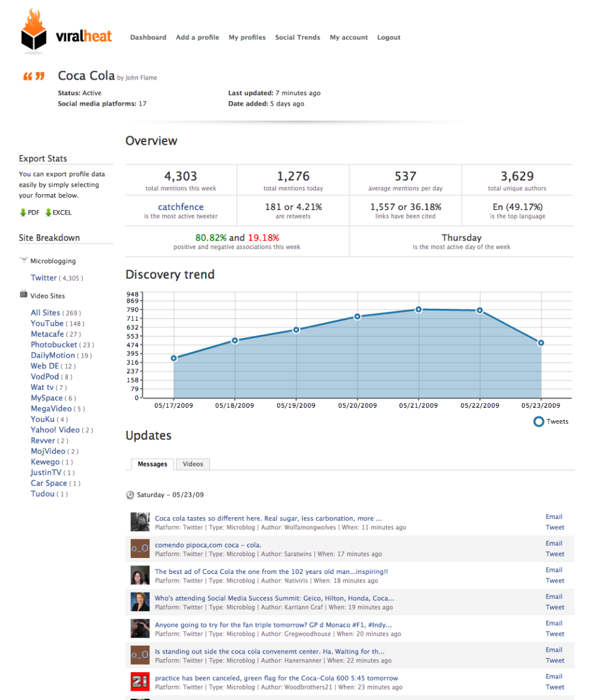
Task: Open the Tudou breakdown link
Action: 43,494
